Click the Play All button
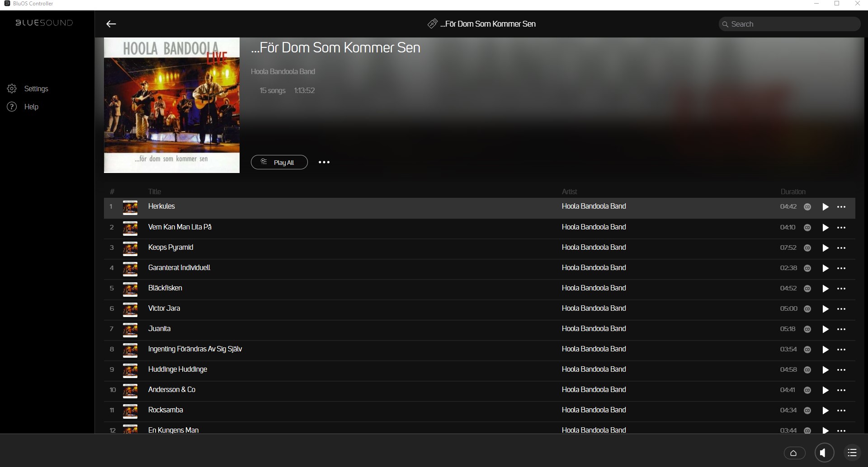The width and height of the screenshot is (868, 467). [x=279, y=162]
